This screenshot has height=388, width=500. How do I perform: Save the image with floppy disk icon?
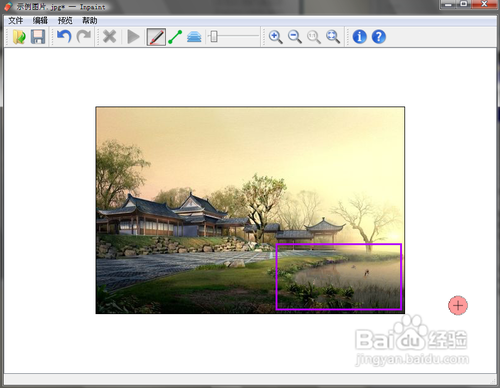pyautogui.click(x=38, y=37)
